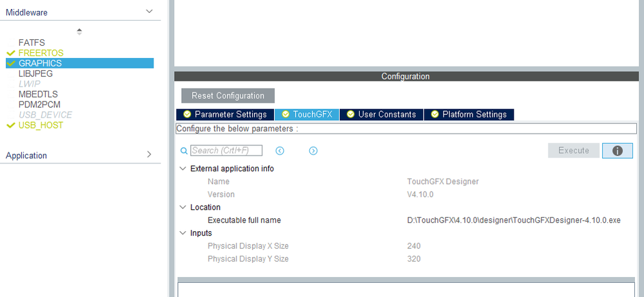Expand the Application category chevron

149,154
